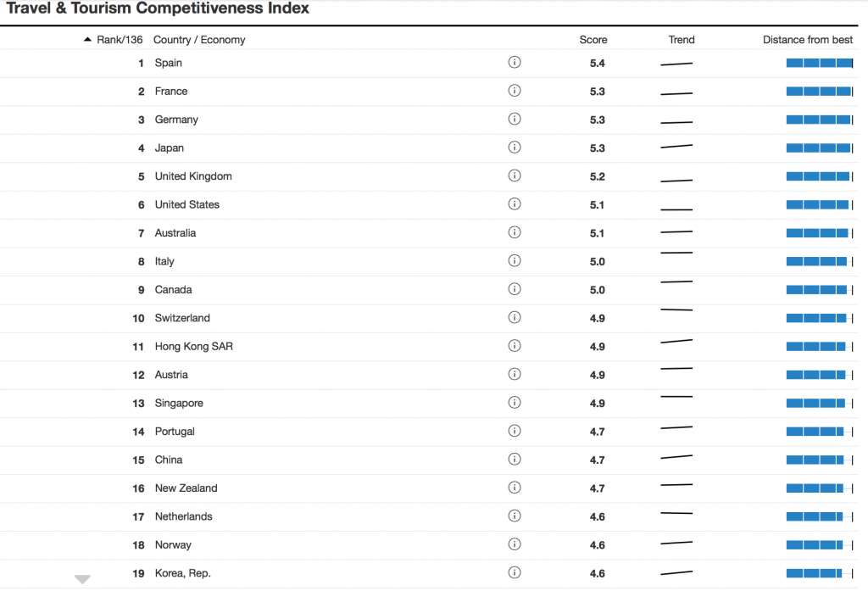The width and height of the screenshot is (868, 591).
Task: Click the trend line for China
Action: pos(676,458)
